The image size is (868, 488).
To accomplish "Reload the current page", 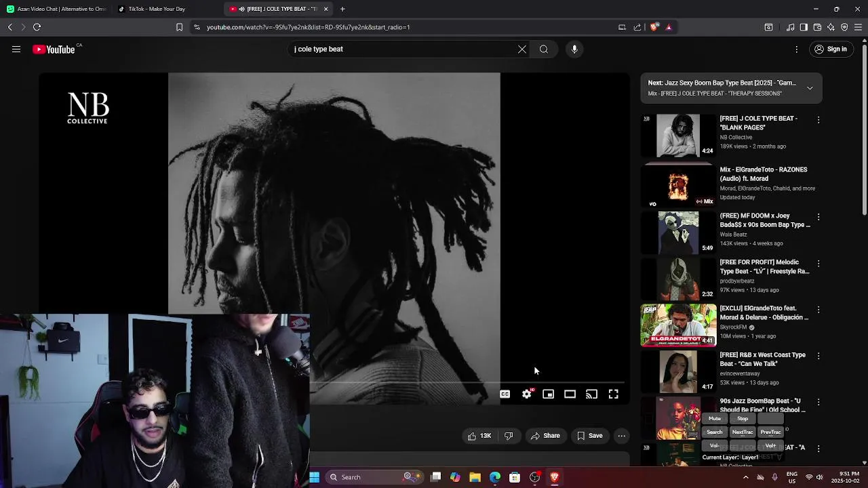I will coord(37,27).
